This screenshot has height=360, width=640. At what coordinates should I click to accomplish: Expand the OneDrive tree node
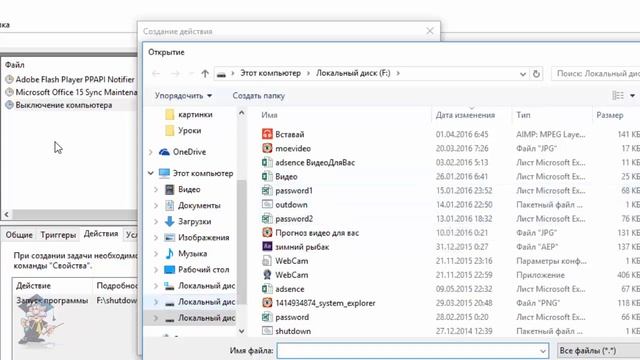coord(151,152)
